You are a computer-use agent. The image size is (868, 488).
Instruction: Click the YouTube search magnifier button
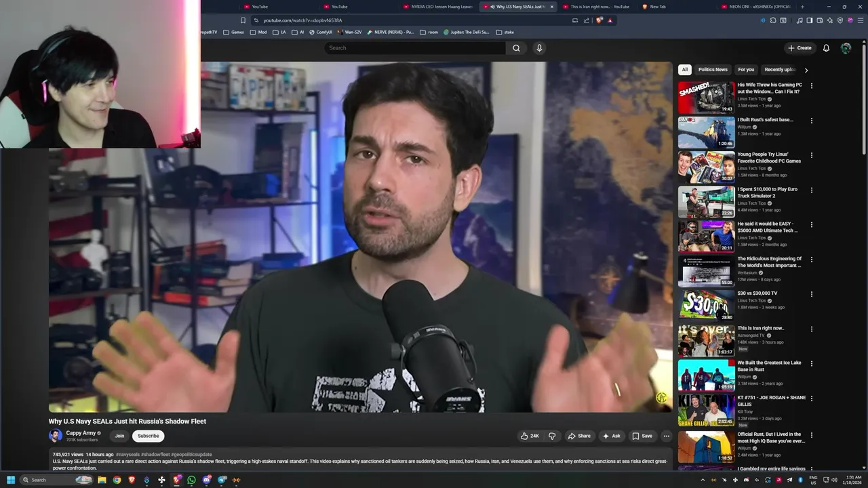[x=516, y=48]
